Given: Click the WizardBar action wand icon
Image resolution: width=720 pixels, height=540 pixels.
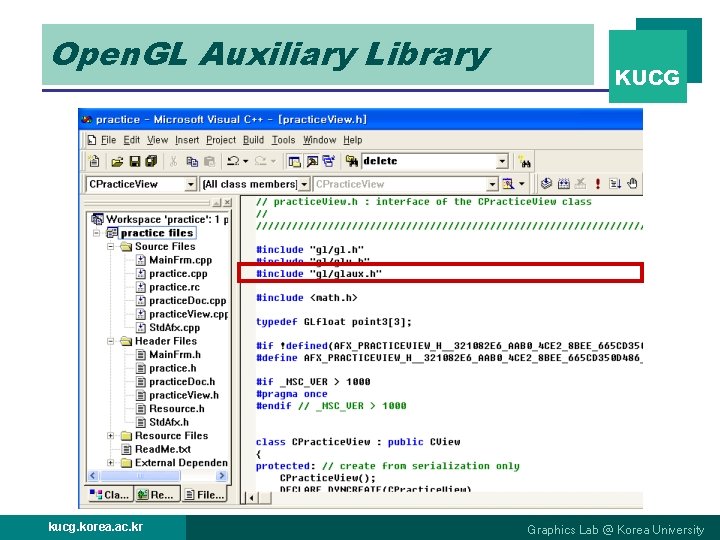Looking at the screenshot, I should 508,184.
